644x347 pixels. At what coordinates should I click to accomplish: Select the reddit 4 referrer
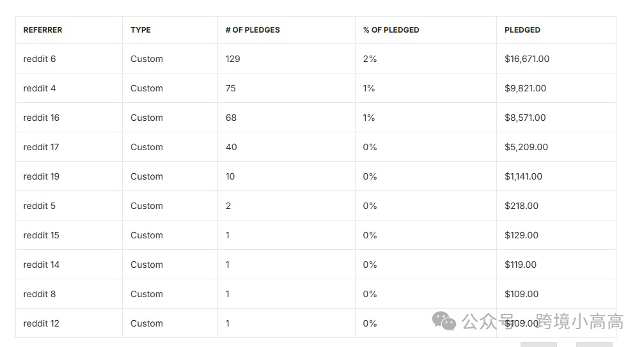[x=40, y=89]
